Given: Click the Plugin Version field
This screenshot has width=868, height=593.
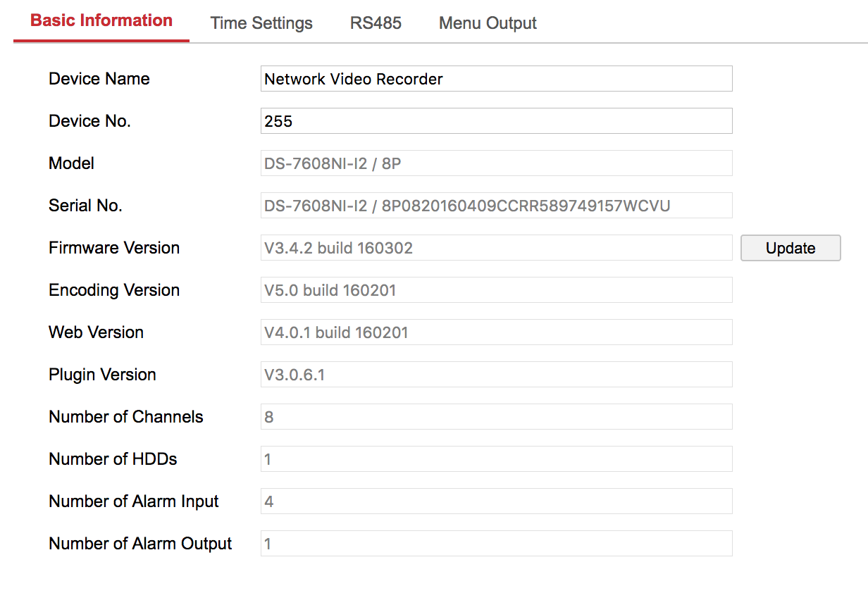Looking at the screenshot, I should [x=496, y=375].
